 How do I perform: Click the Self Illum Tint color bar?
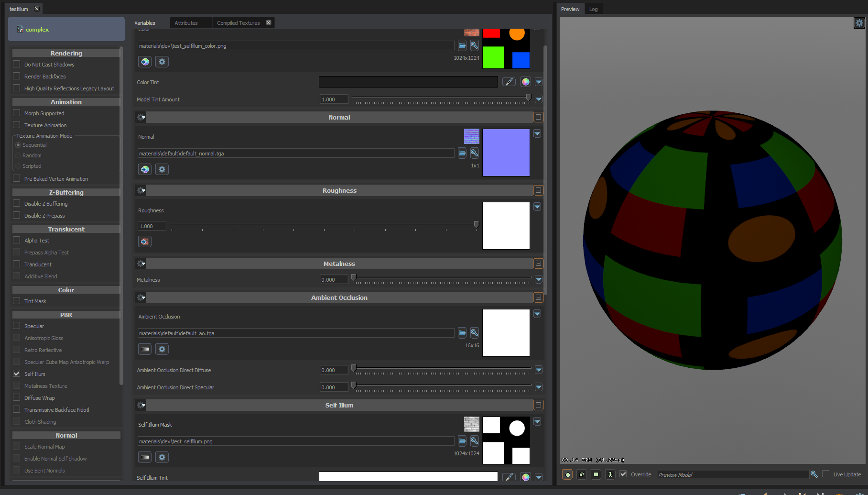click(x=408, y=476)
